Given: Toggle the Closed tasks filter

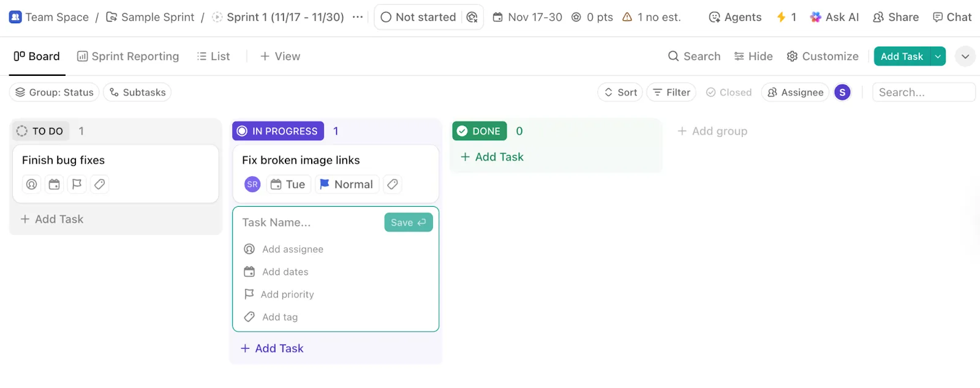Looking at the screenshot, I should [x=729, y=92].
